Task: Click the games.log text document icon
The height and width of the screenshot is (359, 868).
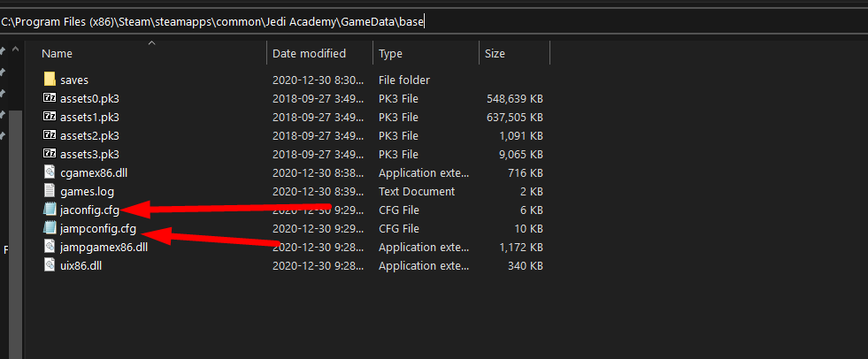Action: pyautogui.click(x=50, y=191)
